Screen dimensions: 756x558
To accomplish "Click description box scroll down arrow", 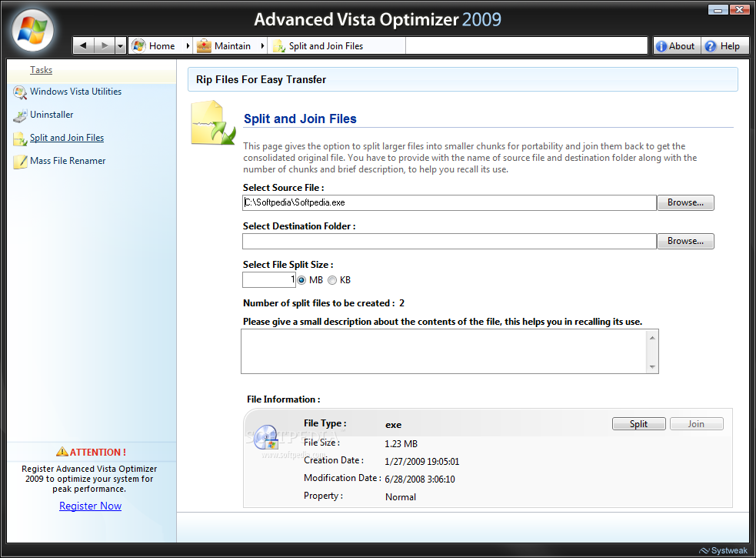I will point(652,367).
